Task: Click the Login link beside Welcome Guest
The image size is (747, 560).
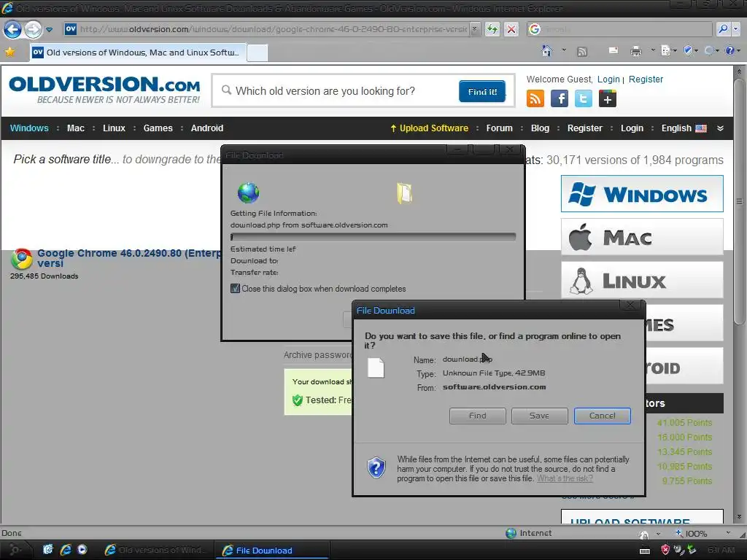Action: [608, 79]
